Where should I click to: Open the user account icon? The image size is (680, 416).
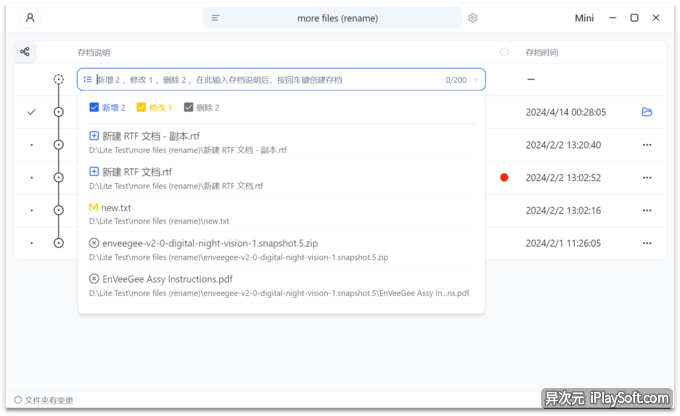point(30,18)
